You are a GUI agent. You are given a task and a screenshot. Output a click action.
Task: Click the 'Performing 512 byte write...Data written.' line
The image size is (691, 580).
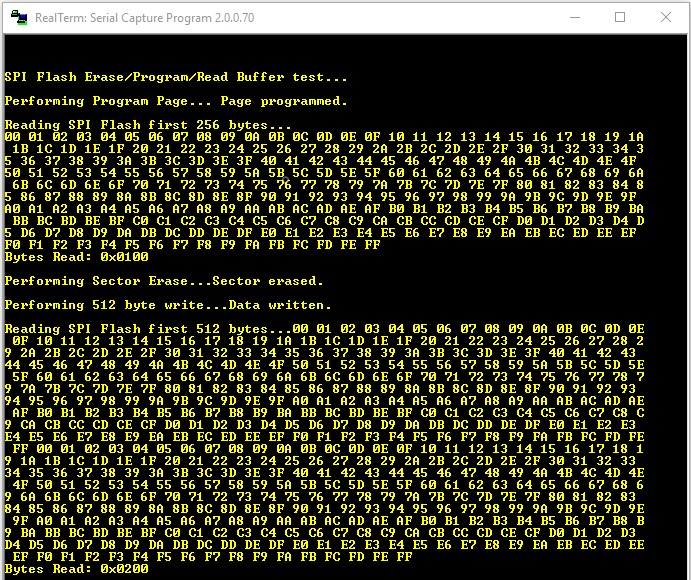click(168, 305)
